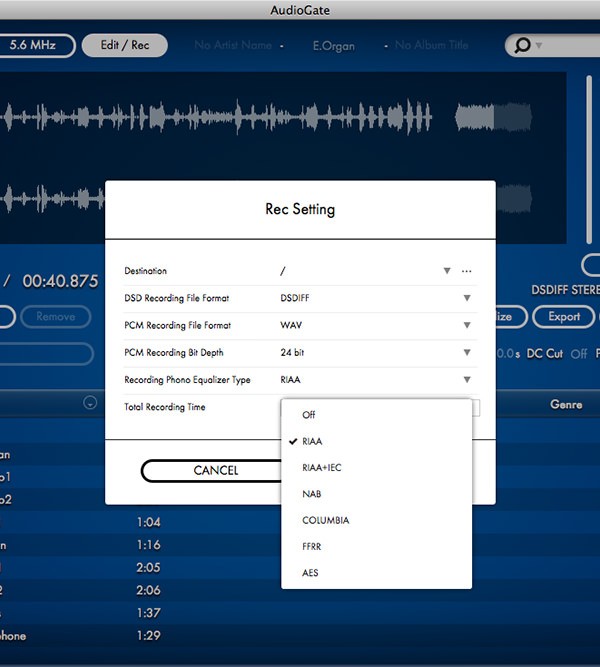The image size is (600, 667).
Task: Choose RIAA+IEC from the equalizer list
Action: click(321, 467)
